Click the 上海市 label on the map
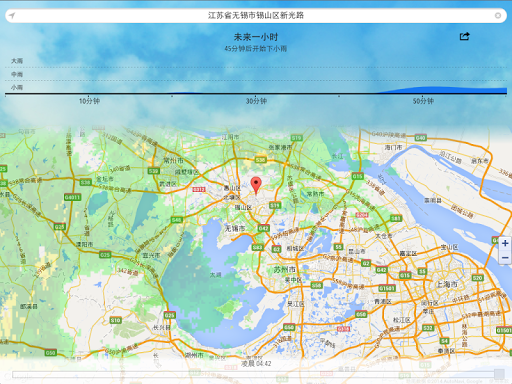 [x=447, y=284]
